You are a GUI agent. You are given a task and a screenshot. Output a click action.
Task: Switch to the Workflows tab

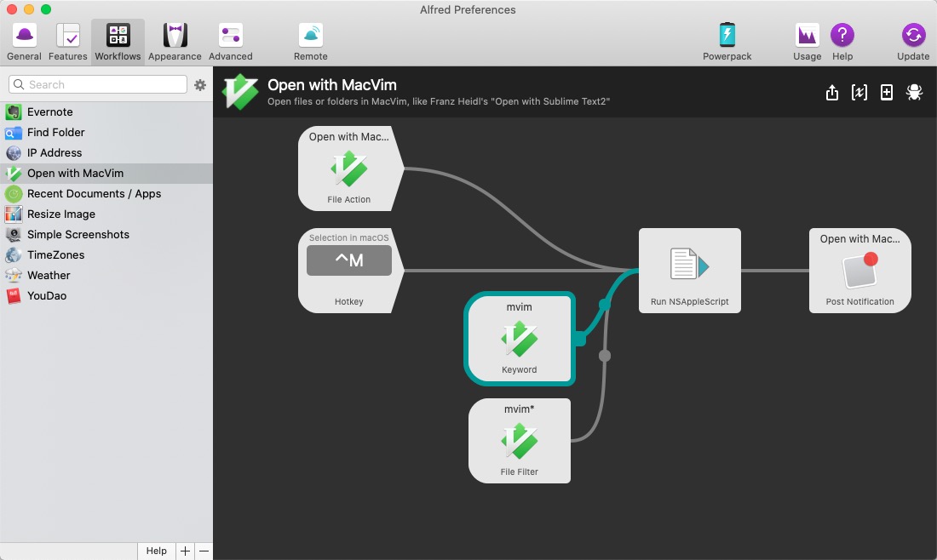tap(118, 42)
